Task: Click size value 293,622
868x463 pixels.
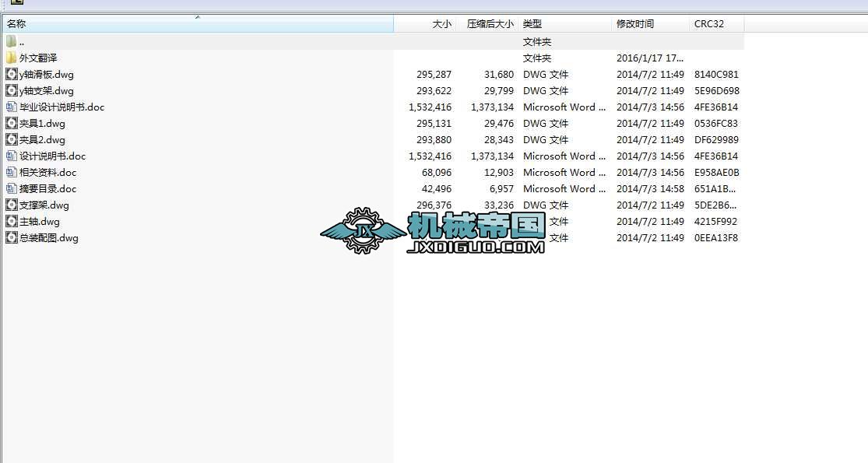Action: coord(434,90)
